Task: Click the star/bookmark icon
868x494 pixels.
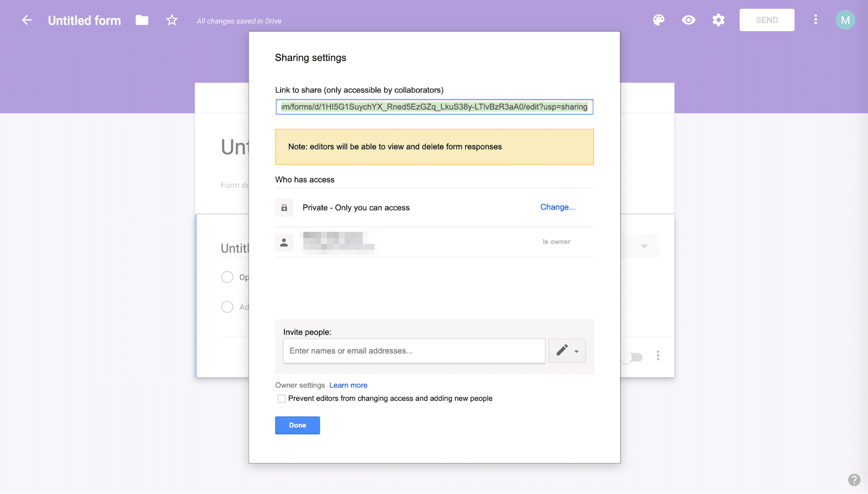Action: pyautogui.click(x=172, y=20)
